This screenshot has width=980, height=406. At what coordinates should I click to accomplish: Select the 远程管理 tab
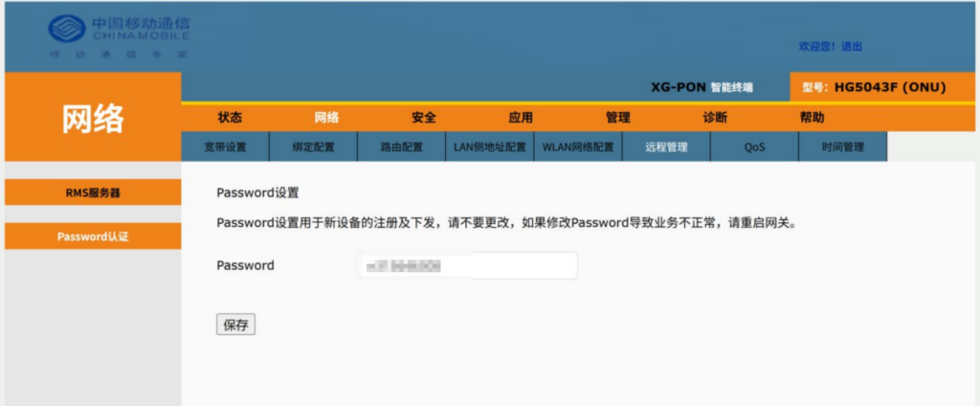click(666, 147)
